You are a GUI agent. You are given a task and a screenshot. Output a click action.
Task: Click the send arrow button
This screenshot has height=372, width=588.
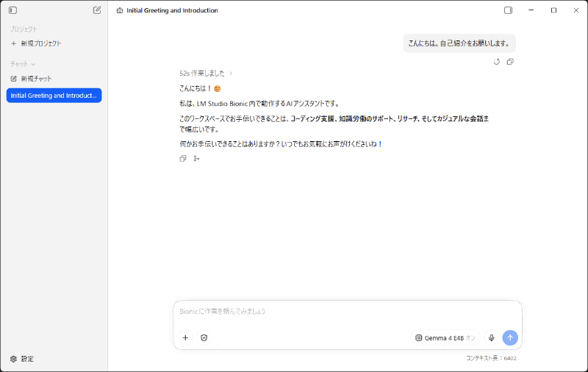510,338
